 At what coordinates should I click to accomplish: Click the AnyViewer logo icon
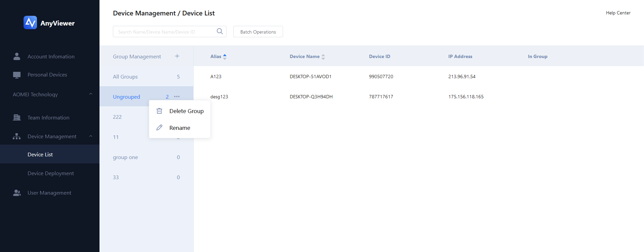[x=30, y=23]
